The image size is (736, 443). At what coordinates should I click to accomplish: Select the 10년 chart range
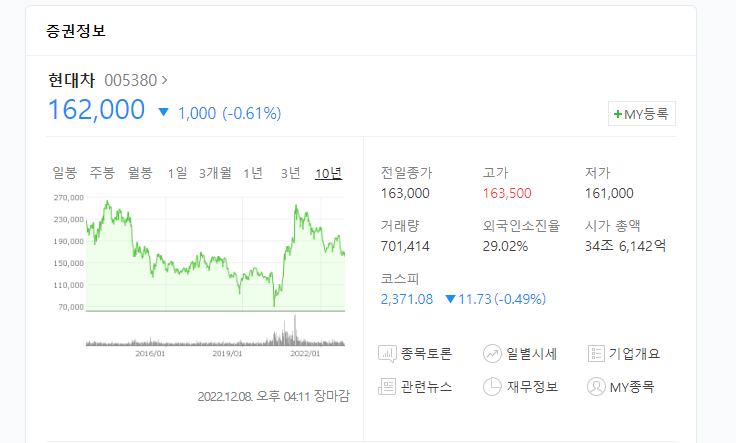point(329,173)
